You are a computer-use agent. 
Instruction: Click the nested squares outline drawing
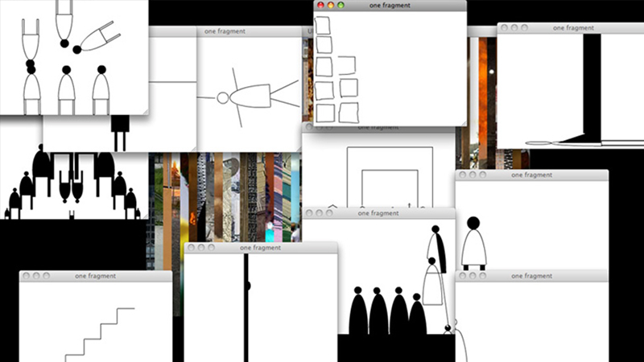[x=390, y=177]
